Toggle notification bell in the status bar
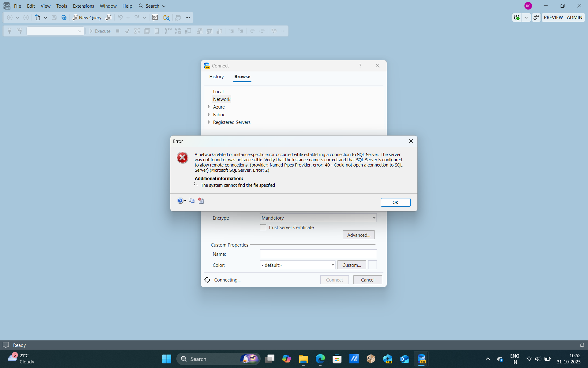 click(x=582, y=345)
